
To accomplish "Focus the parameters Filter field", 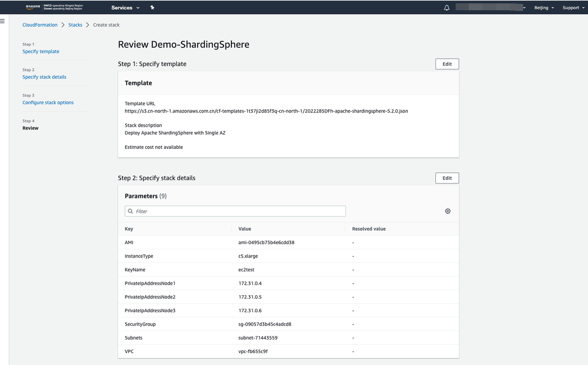I will point(239,211).
